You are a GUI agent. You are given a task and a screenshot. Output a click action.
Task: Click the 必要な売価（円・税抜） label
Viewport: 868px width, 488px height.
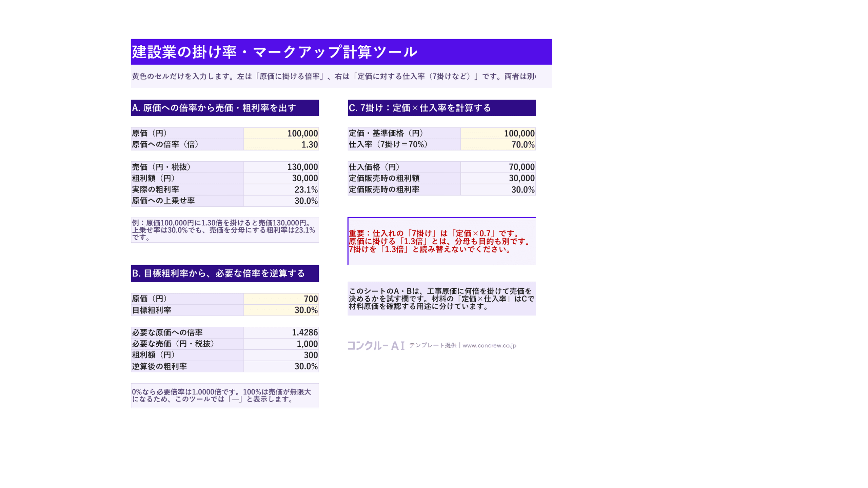(187, 344)
